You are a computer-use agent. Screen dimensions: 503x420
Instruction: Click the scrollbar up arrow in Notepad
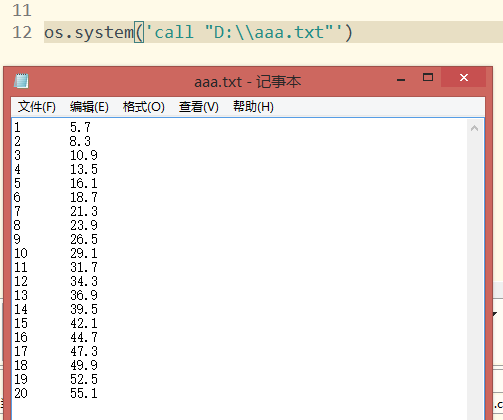coord(474,128)
